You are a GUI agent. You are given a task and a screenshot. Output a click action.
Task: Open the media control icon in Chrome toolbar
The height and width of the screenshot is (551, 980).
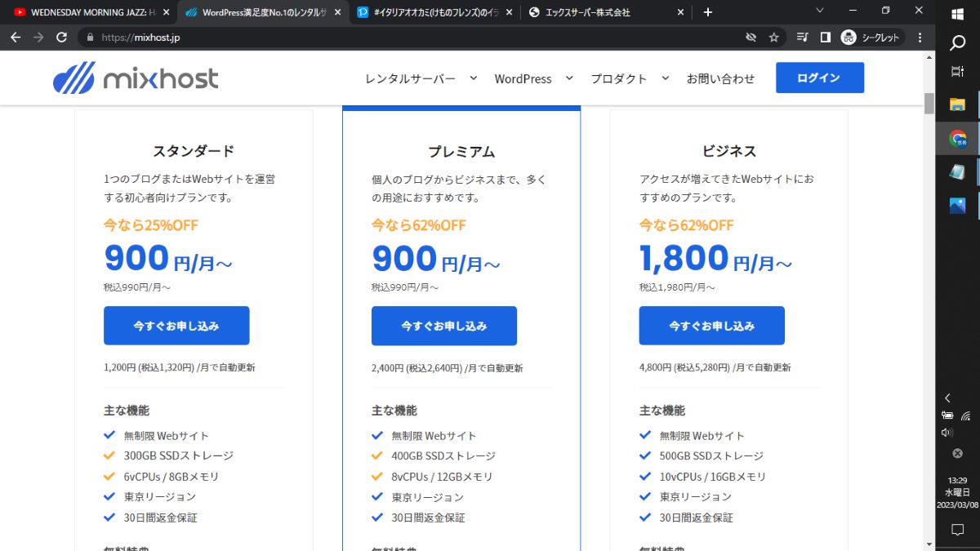tap(802, 38)
